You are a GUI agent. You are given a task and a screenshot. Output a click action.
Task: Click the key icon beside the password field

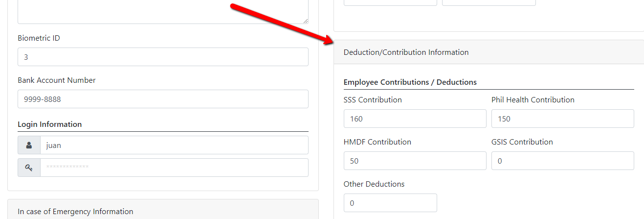[x=29, y=168]
